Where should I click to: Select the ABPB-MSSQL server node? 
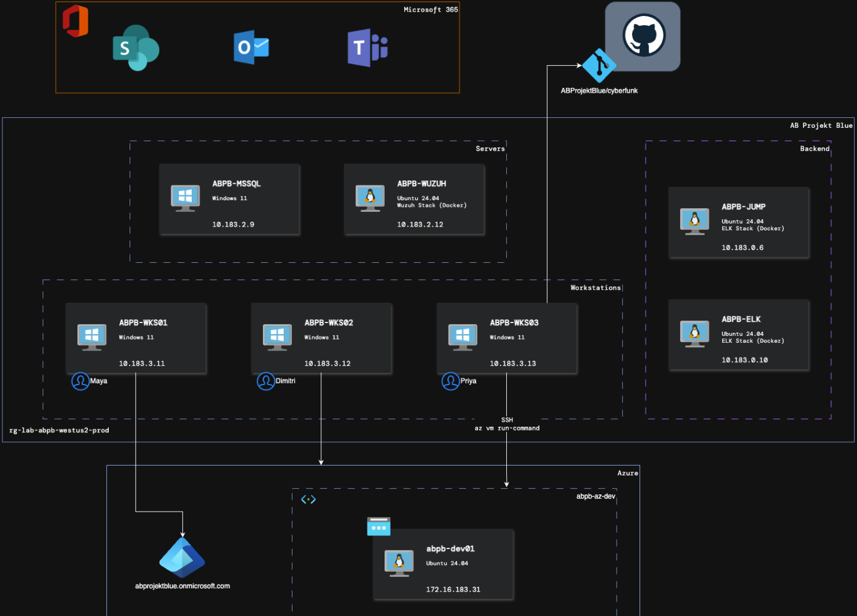[x=229, y=200]
